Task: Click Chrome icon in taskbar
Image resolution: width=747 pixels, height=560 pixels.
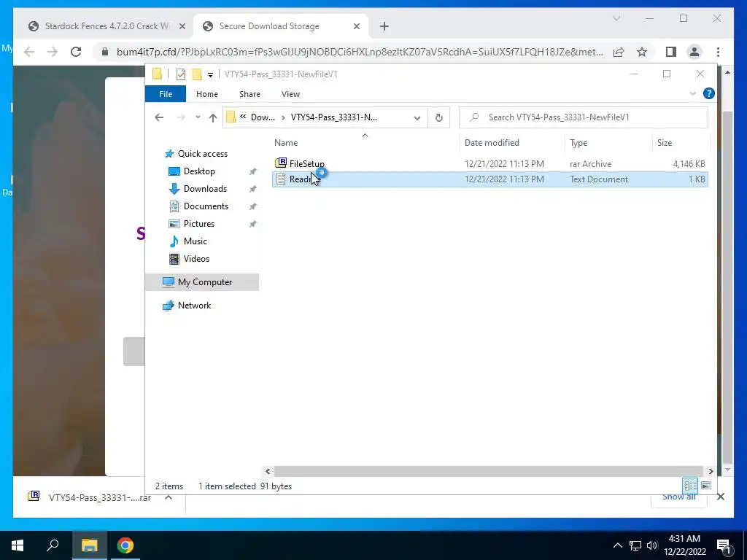Action: pyautogui.click(x=125, y=545)
